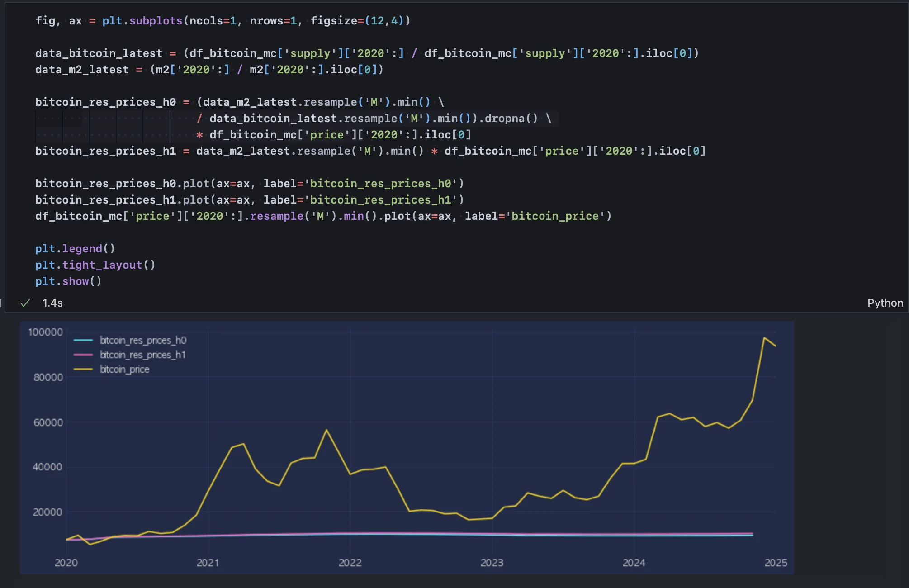Click the 2025 x-axis tick label
Viewport: 909px width, 588px height.
click(x=776, y=563)
